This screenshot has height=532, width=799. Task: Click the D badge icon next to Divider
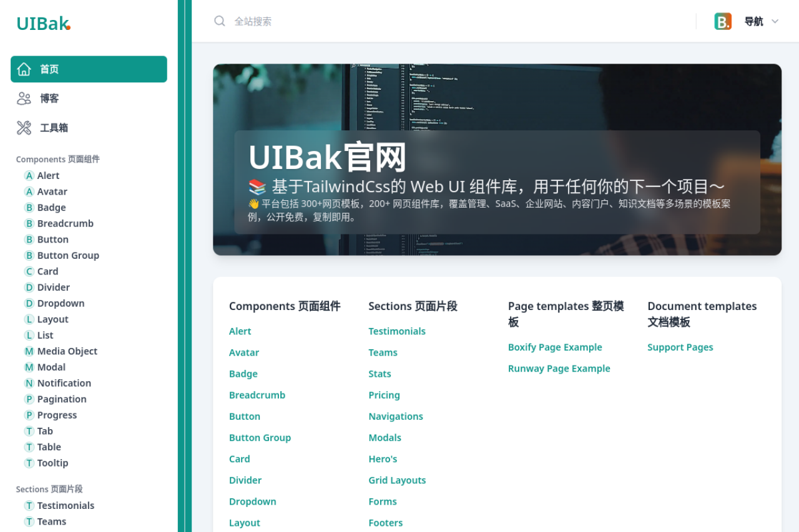(x=29, y=288)
